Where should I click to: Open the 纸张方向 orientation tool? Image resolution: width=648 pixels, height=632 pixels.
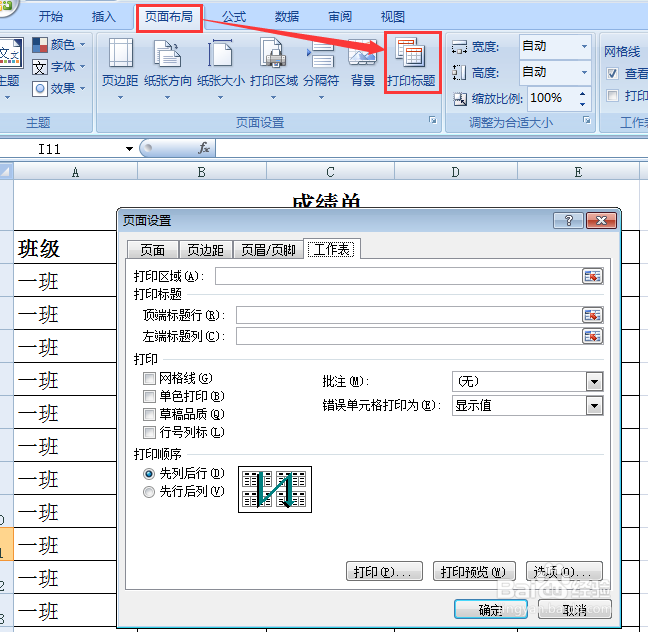pos(167,68)
